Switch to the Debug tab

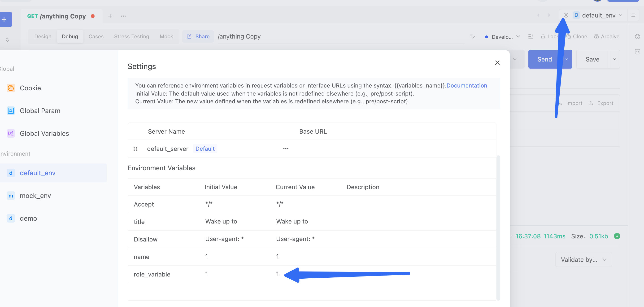70,36
